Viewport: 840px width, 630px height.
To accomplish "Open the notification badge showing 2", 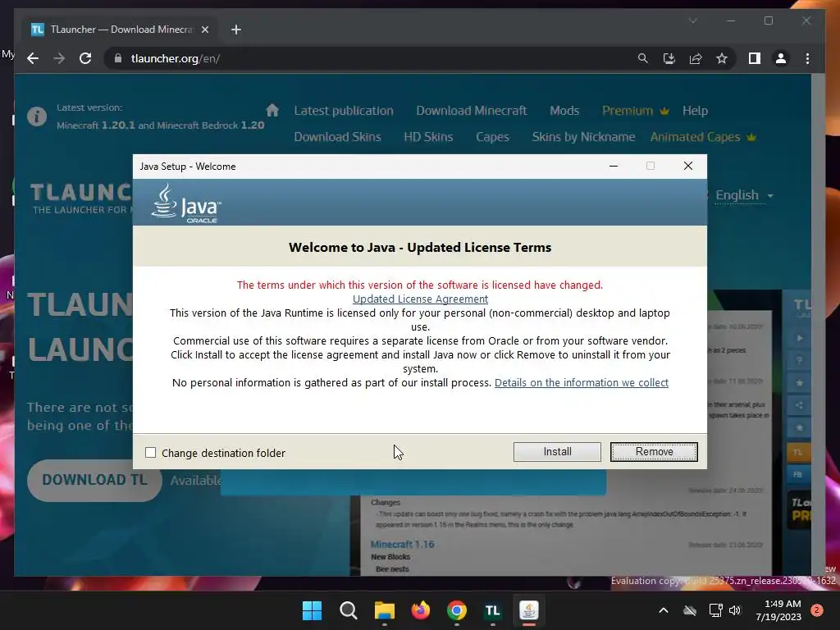I will [x=816, y=610].
